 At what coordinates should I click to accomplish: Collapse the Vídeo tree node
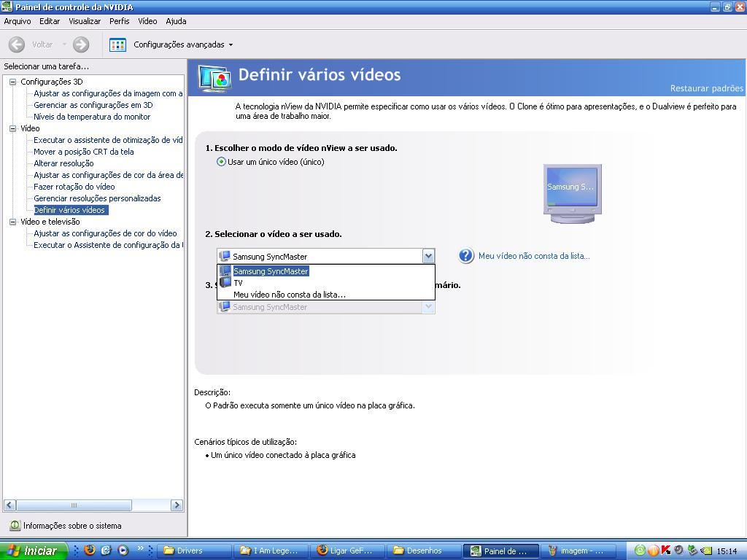point(13,128)
